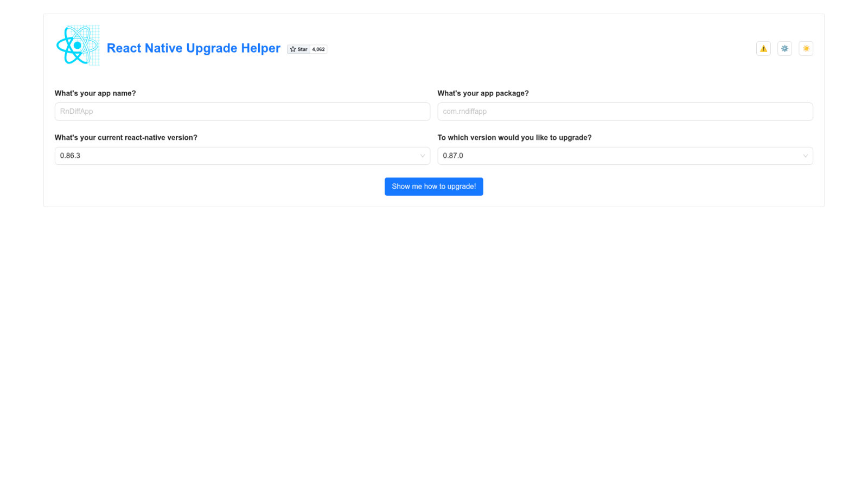Toggle the sun theme mode button
868x488 pixels.
click(806, 49)
